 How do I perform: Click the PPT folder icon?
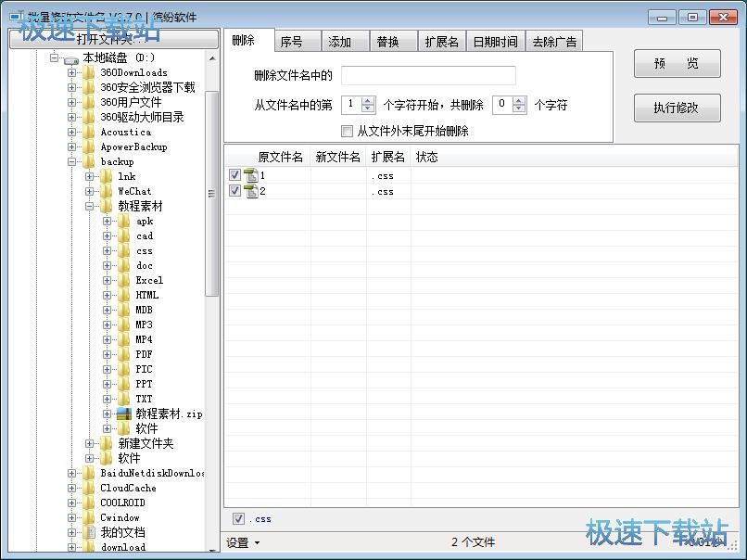click(124, 384)
